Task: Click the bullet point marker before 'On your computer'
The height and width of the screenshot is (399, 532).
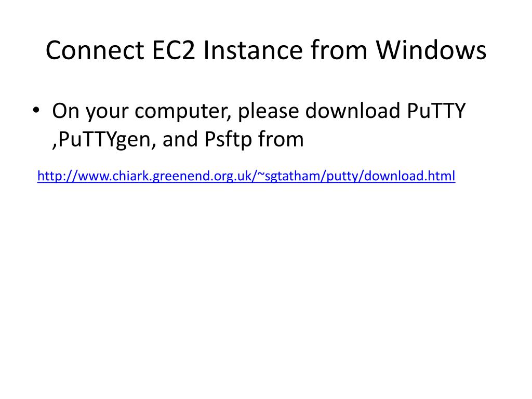Action: (36, 110)
